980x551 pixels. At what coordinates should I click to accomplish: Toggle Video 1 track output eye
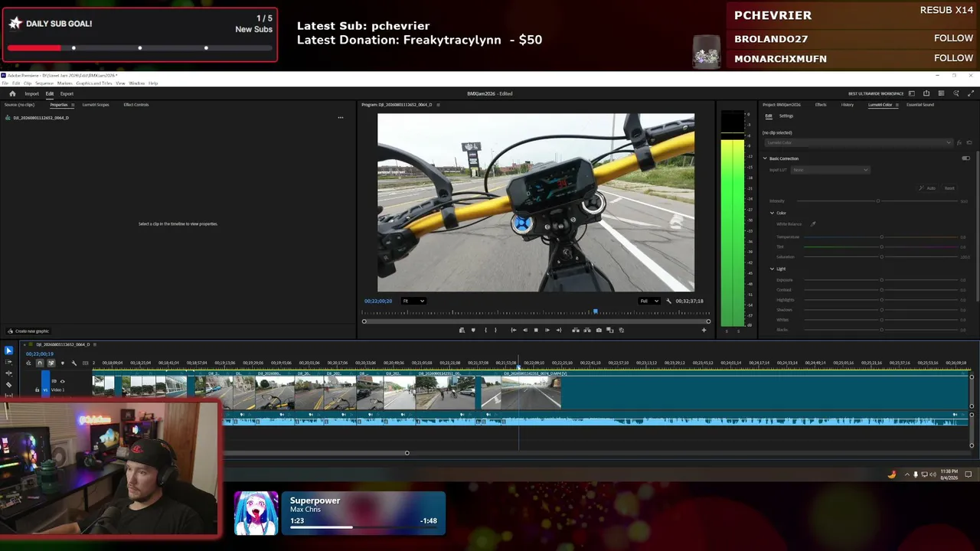62,381
